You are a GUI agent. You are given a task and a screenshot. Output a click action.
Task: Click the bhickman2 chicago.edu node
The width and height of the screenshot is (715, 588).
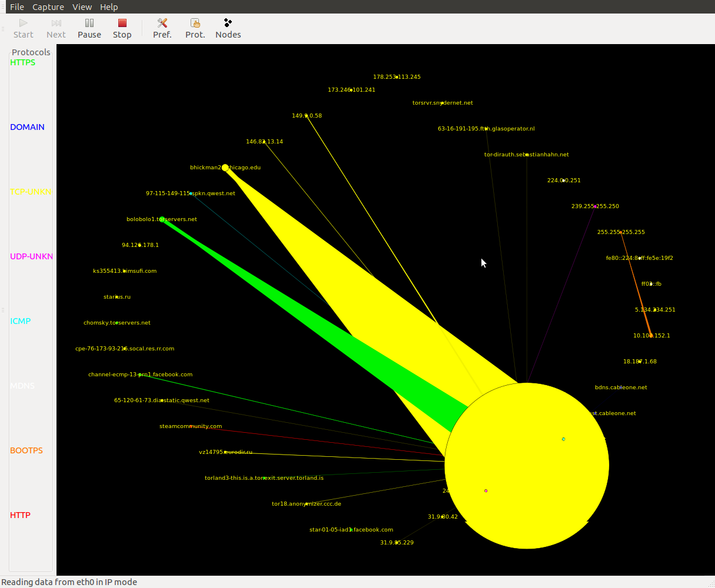pos(225,168)
